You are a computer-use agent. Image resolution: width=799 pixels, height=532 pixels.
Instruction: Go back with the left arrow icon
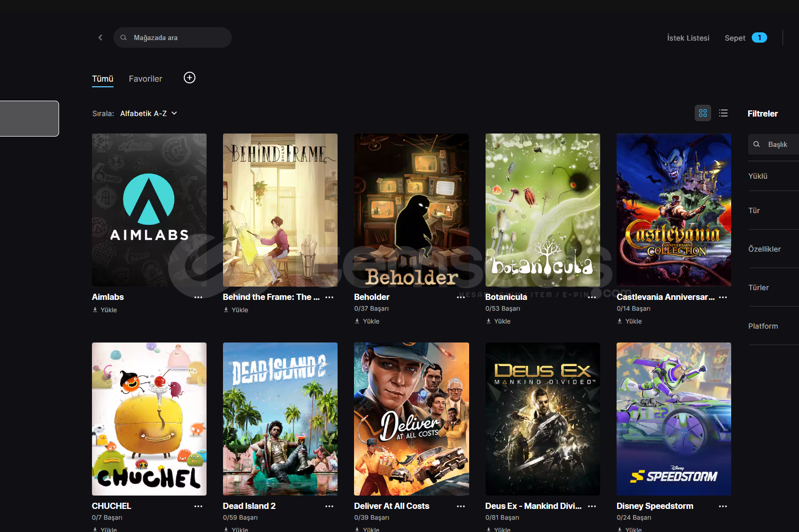coord(100,37)
